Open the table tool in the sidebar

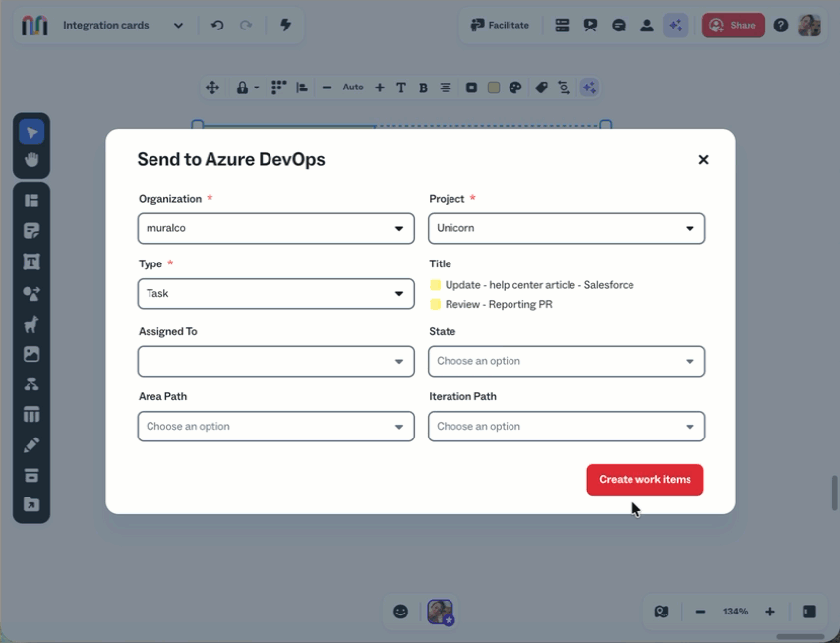coord(31,414)
